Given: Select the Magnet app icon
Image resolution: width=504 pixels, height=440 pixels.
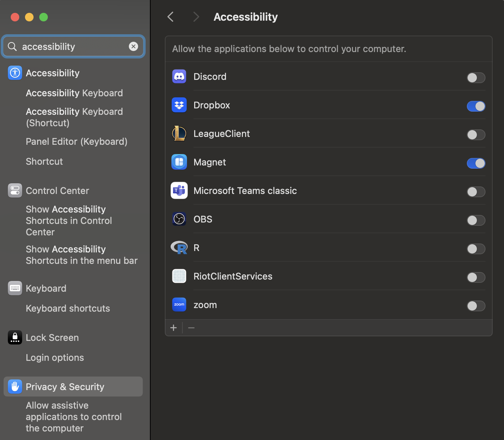Looking at the screenshot, I should (179, 162).
